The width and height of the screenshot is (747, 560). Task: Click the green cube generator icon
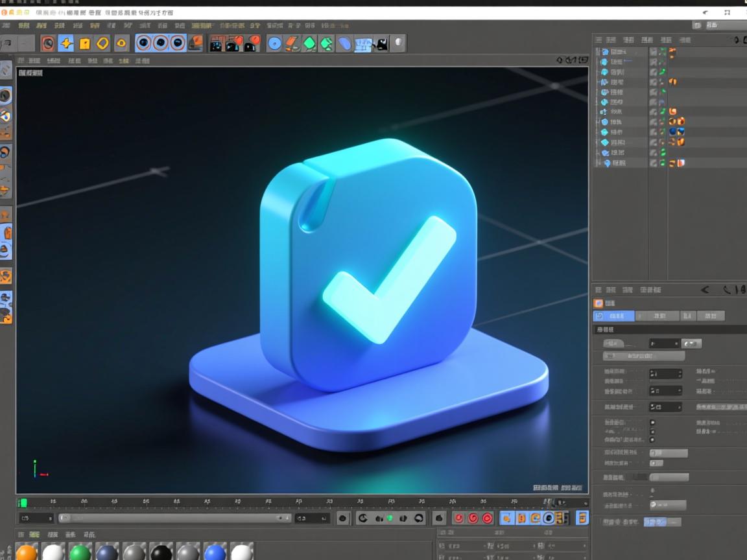[x=310, y=43]
